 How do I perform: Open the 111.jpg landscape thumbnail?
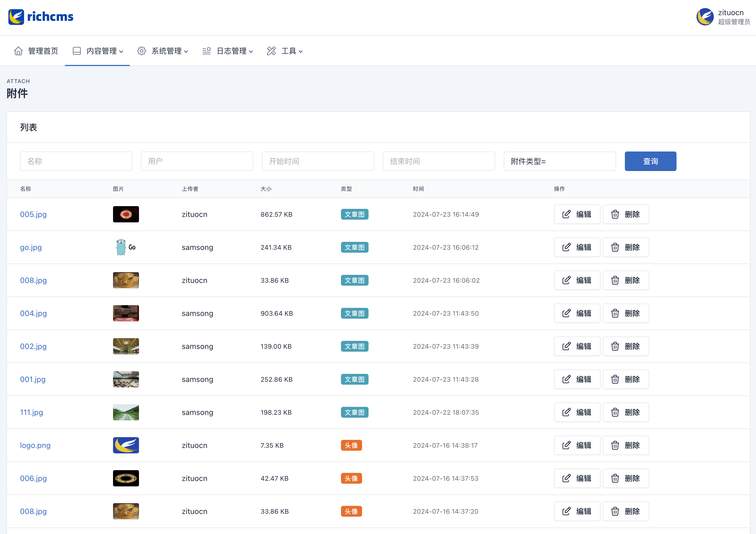point(126,412)
